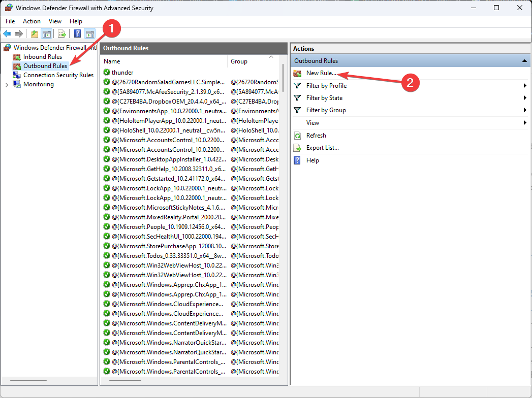Click the Back arrow toolbar icon
This screenshot has width=532, height=398.
click(7, 34)
